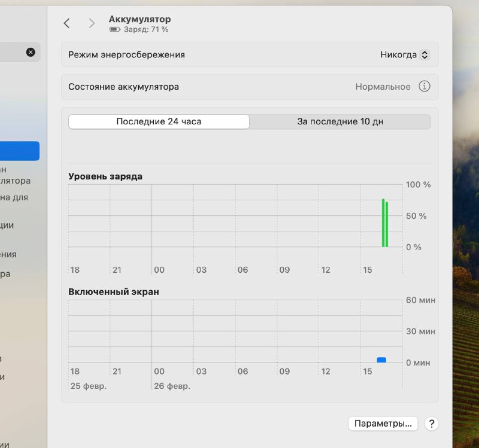The height and width of the screenshot is (448, 479).
Task: Click the green charge level bars
Action: pyautogui.click(x=385, y=223)
